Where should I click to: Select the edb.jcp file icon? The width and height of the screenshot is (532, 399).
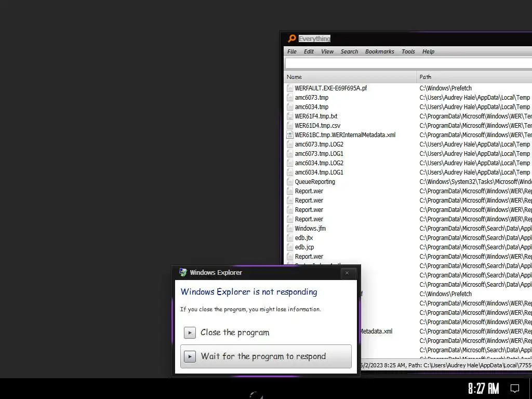click(x=290, y=247)
